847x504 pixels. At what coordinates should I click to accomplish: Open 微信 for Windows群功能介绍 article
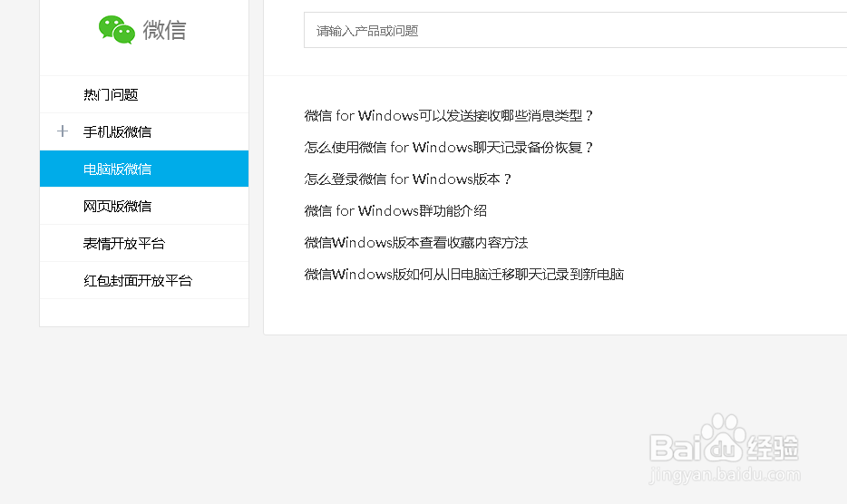coord(395,210)
